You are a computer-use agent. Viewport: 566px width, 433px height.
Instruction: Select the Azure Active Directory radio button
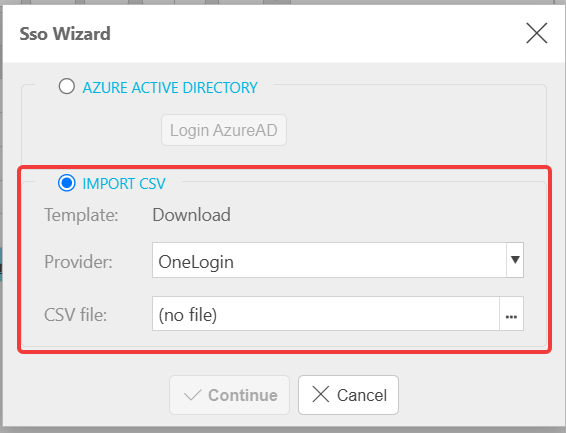click(x=67, y=86)
